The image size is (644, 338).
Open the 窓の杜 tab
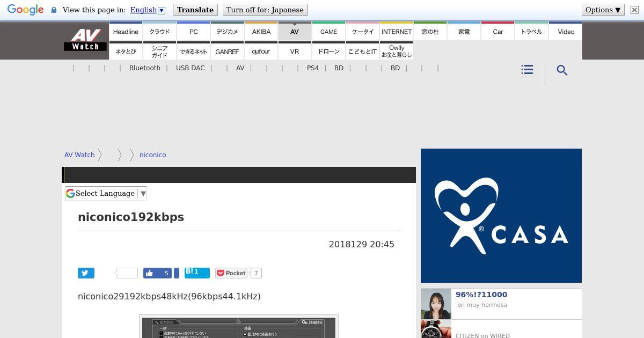coord(430,31)
